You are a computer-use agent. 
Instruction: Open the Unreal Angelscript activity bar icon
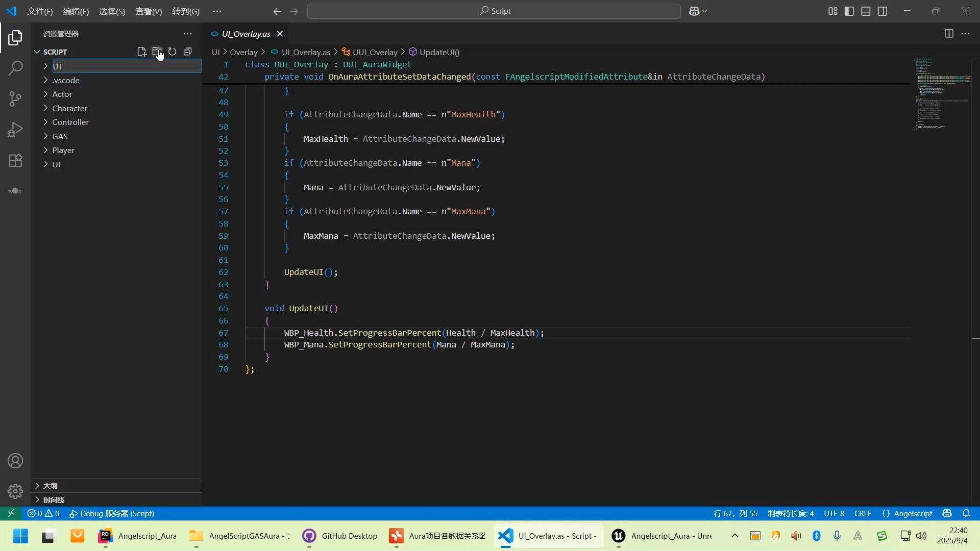click(x=15, y=191)
